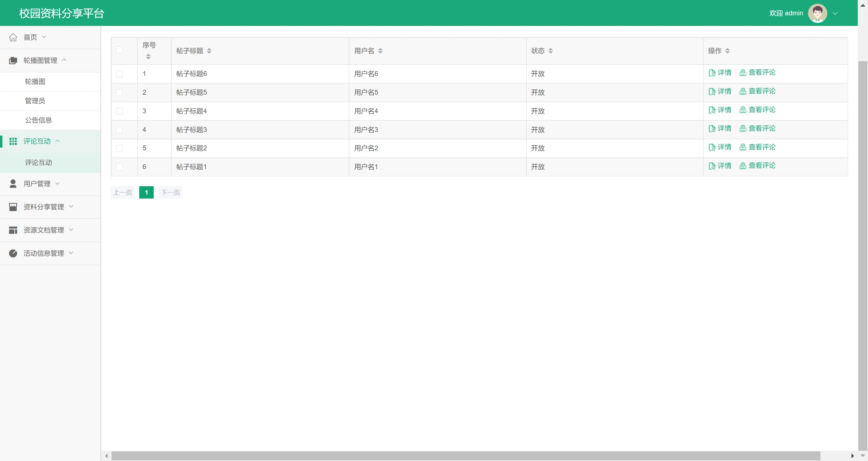Open the dropdown arrow next to admin avatar

835,14
